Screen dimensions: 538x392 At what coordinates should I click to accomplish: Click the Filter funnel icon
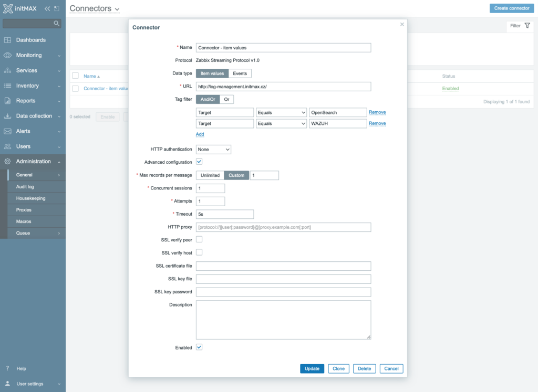pyautogui.click(x=527, y=26)
